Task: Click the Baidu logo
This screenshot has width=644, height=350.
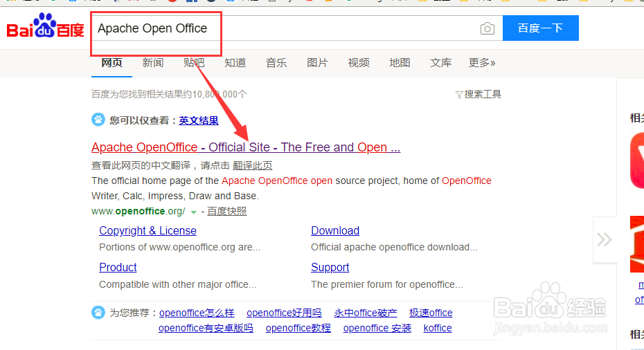Action: (x=45, y=26)
